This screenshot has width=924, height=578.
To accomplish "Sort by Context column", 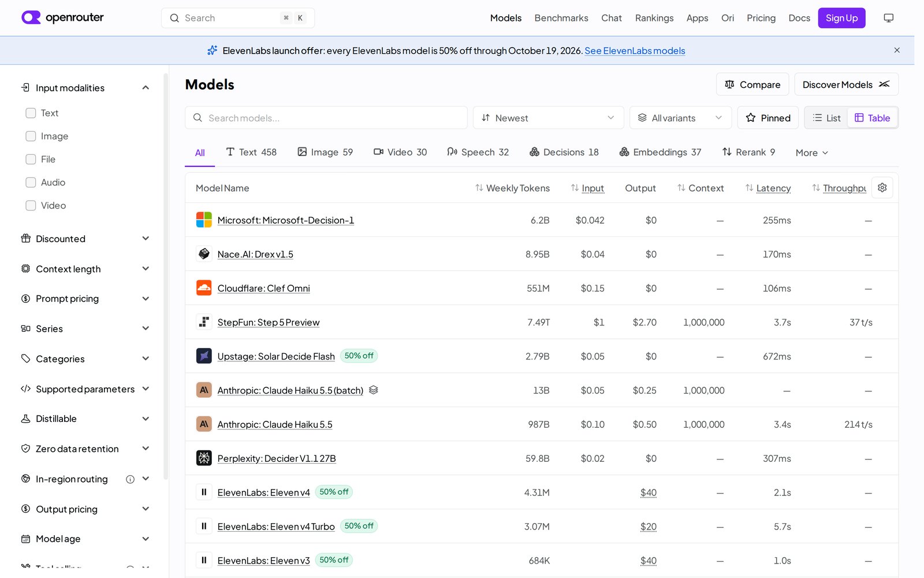I will pos(701,188).
